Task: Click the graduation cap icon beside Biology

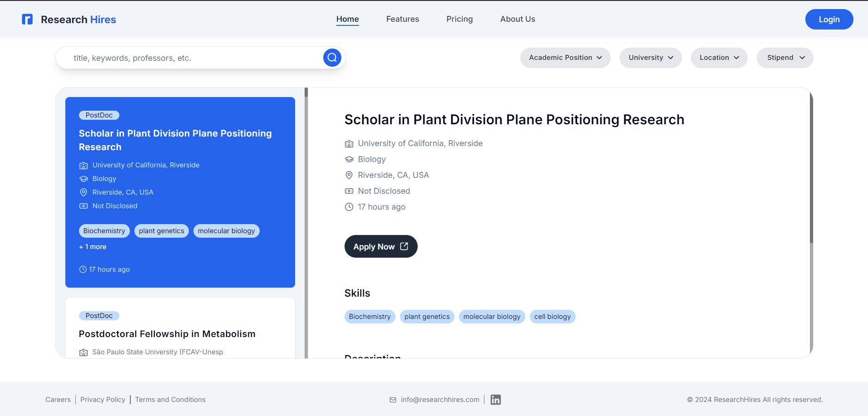Action: pyautogui.click(x=349, y=159)
